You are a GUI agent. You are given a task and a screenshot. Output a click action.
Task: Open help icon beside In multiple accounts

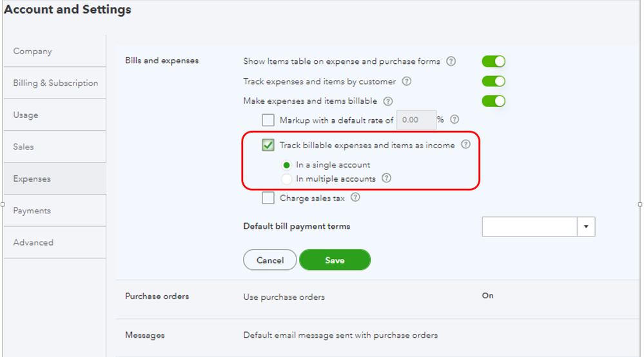[x=387, y=178]
